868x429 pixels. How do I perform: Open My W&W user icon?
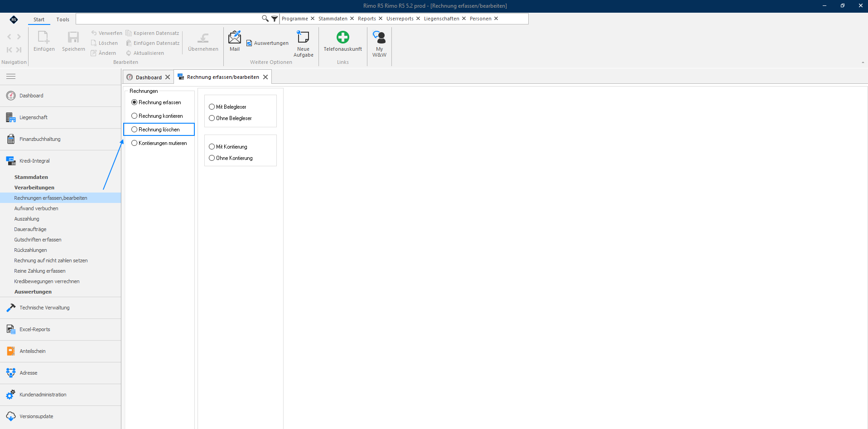coord(379,37)
